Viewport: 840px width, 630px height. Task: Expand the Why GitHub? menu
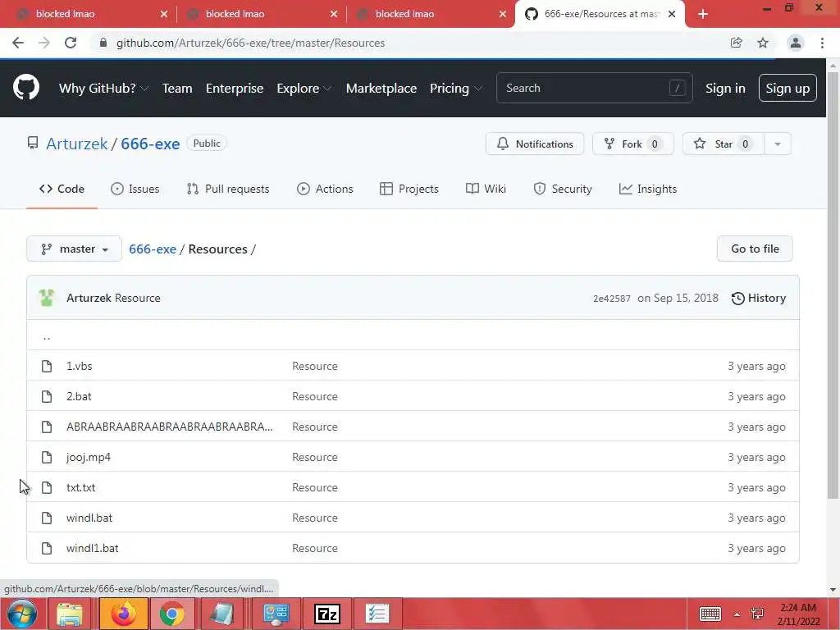(x=103, y=88)
